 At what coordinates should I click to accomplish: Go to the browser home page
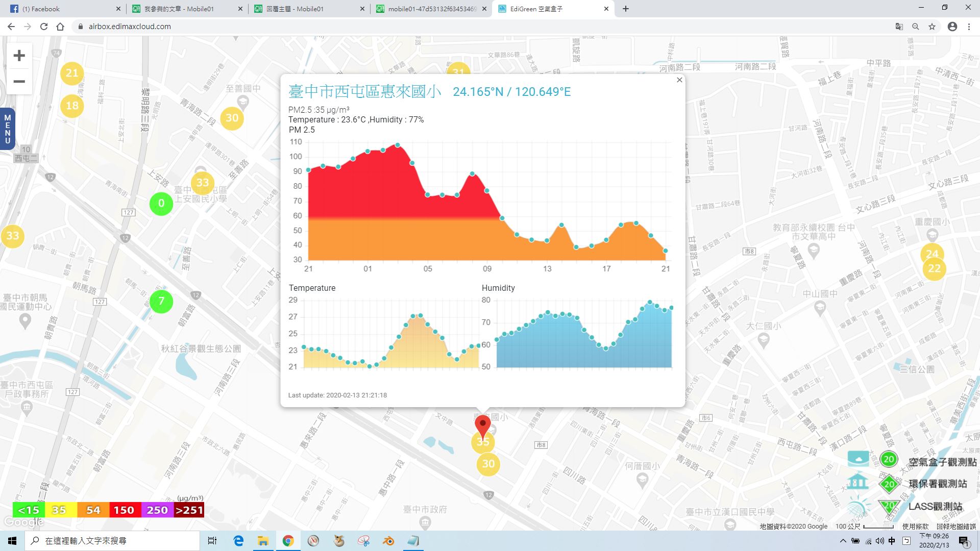(60, 27)
